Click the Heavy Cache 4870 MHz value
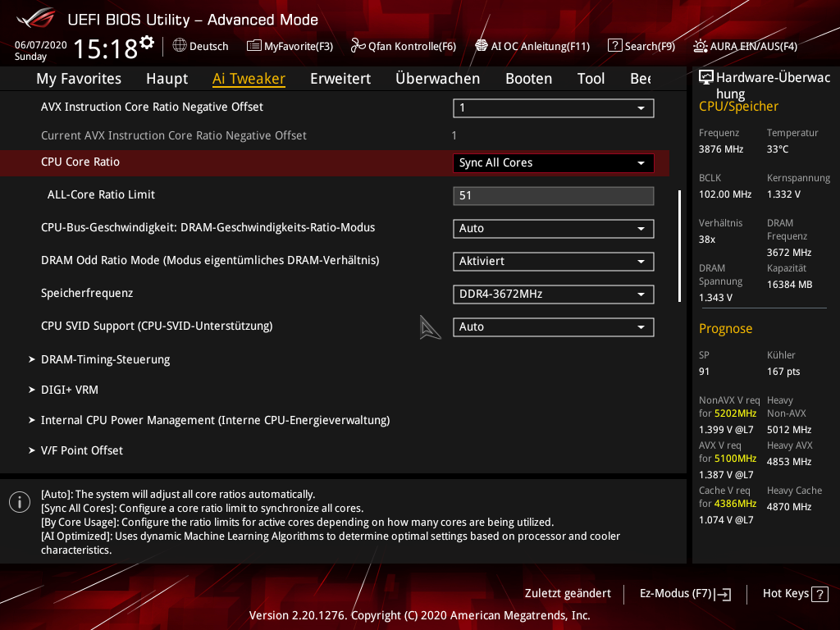The height and width of the screenshot is (630, 840). click(788, 507)
